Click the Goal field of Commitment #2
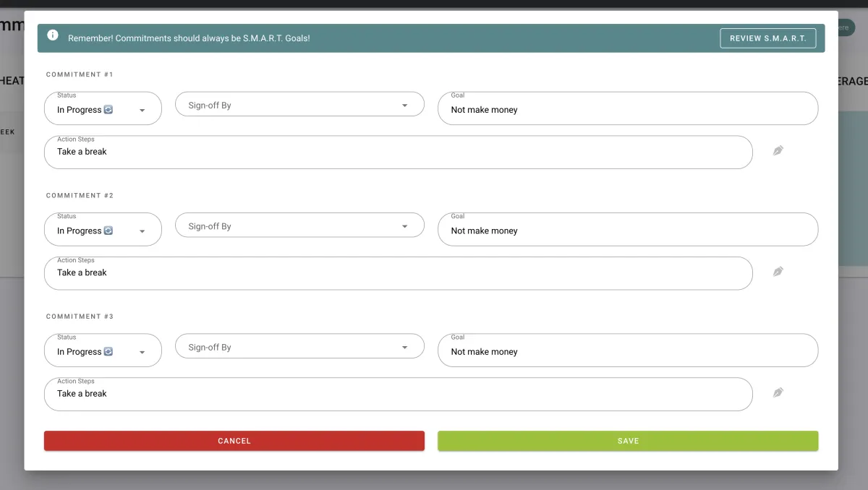 (628, 229)
